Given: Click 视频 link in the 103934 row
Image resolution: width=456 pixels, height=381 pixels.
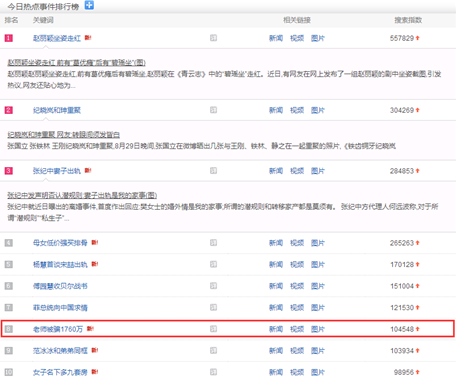Looking at the screenshot, I should (297, 351).
